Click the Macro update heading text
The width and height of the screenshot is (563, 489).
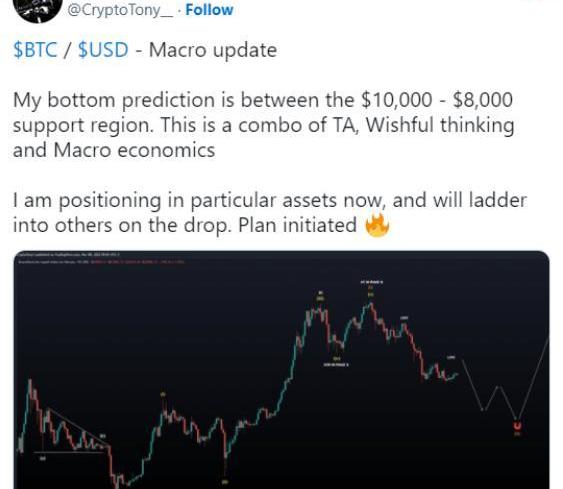(x=213, y=50)
